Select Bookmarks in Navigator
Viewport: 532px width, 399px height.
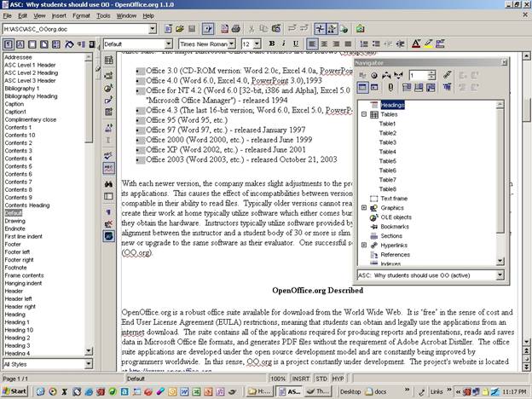[395, 226]
